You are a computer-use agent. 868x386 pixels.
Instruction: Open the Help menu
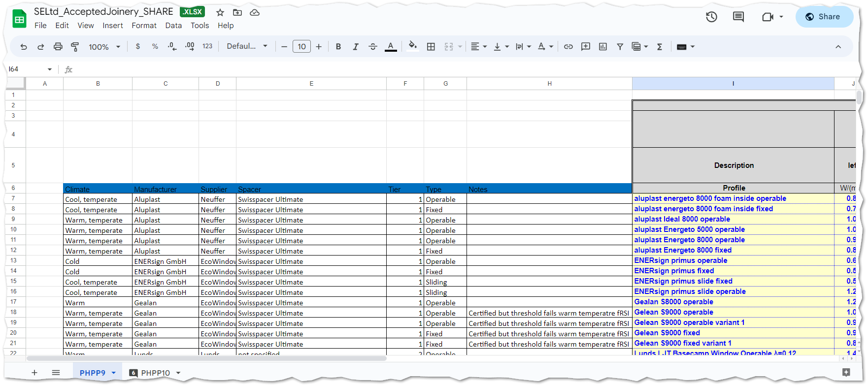click(x=226, y=26)
